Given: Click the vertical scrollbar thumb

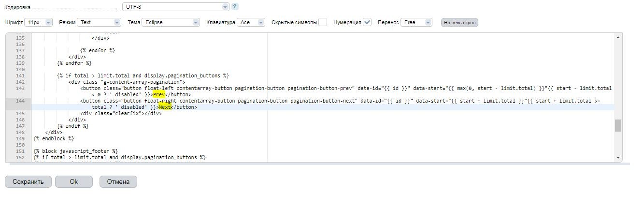Looking at the screenshot, I should pos(618,126).
